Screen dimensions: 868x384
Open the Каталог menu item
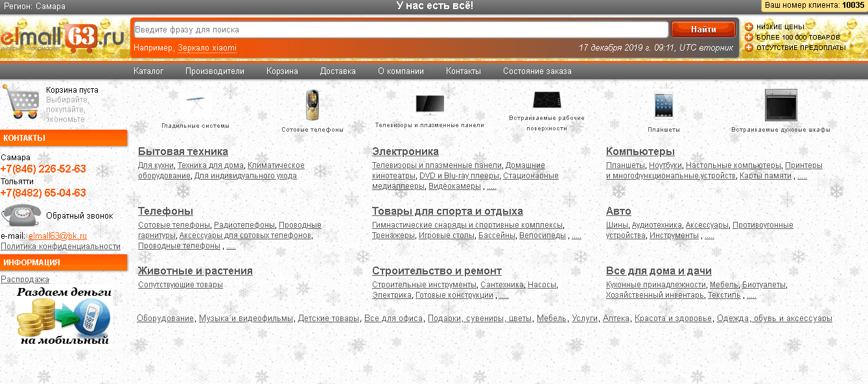tap(148, 71)
